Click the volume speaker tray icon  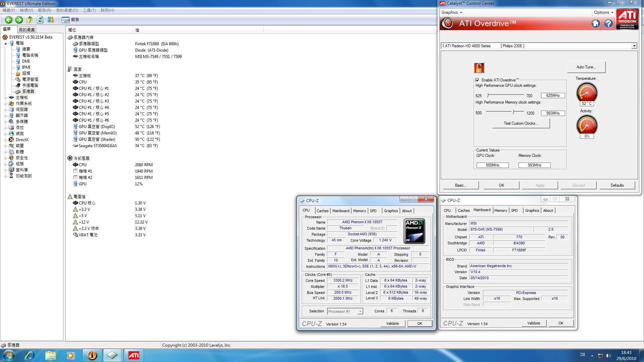[x=608, y=355]
